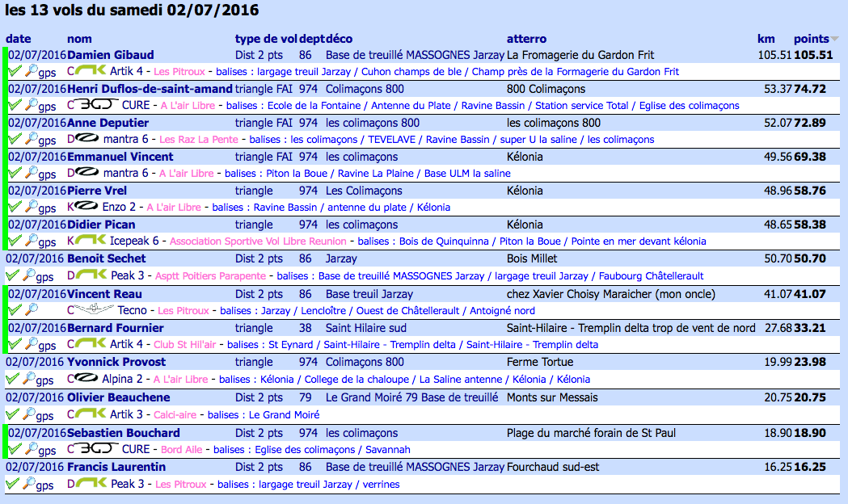Click the Fourchaud sud-est landing text

[x=553, y=467]
